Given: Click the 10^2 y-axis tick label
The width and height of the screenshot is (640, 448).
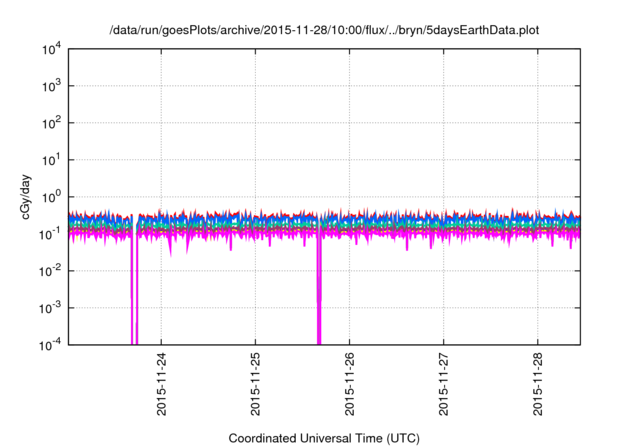Looking at the screenshot, I should tap(52, 123).
